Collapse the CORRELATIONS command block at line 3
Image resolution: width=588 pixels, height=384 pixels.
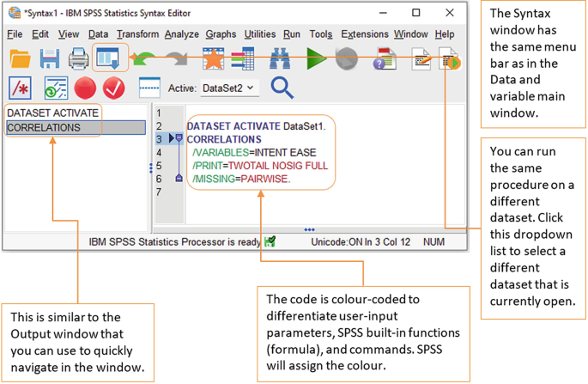coord(179,138)
